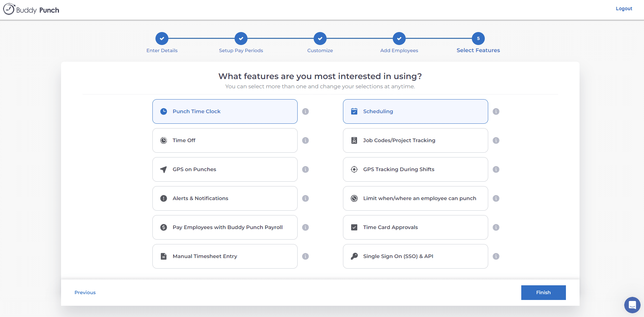Image resolution: width=644 pixels, height=317 pixels.
Task: Open info for Time Card Approvals
Action: click(x=496, y=227)
